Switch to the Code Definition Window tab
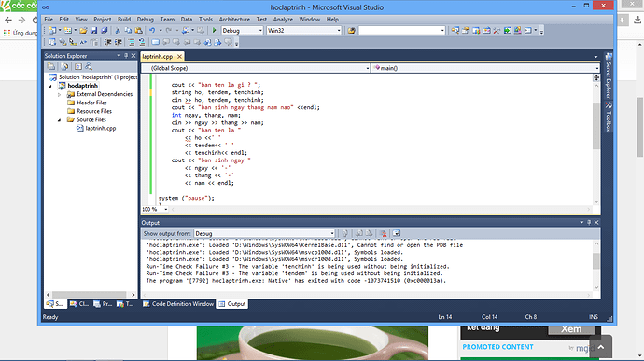The image size is (644, 361). click(x=178, y=304)
